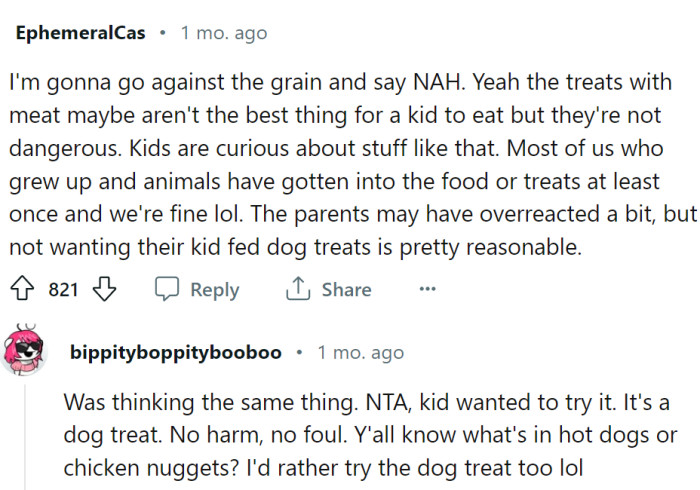This screenshot has width=700, height=490.
Task: Click the timestamp beside EphemeralCas
Action: (223, 33)
